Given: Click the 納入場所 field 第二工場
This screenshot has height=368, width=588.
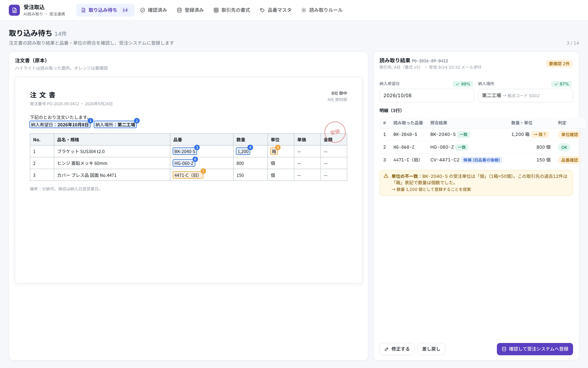Looking at the screenshot, I should pyautogui.click(x=526, y=95).
